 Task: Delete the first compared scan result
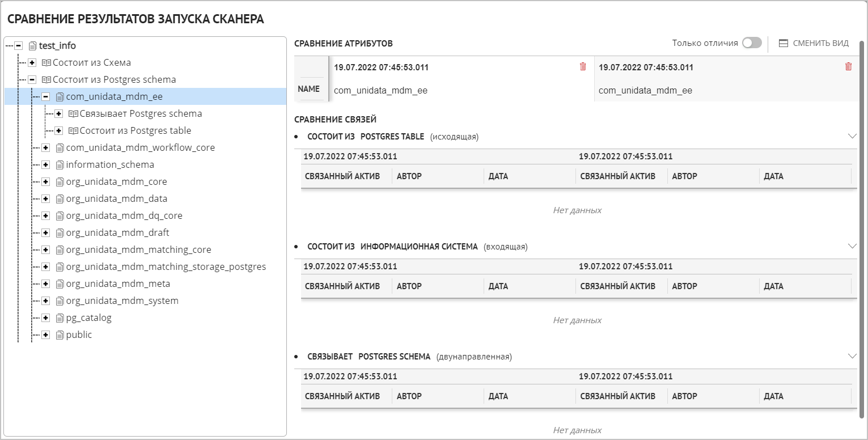coord(583,67)
